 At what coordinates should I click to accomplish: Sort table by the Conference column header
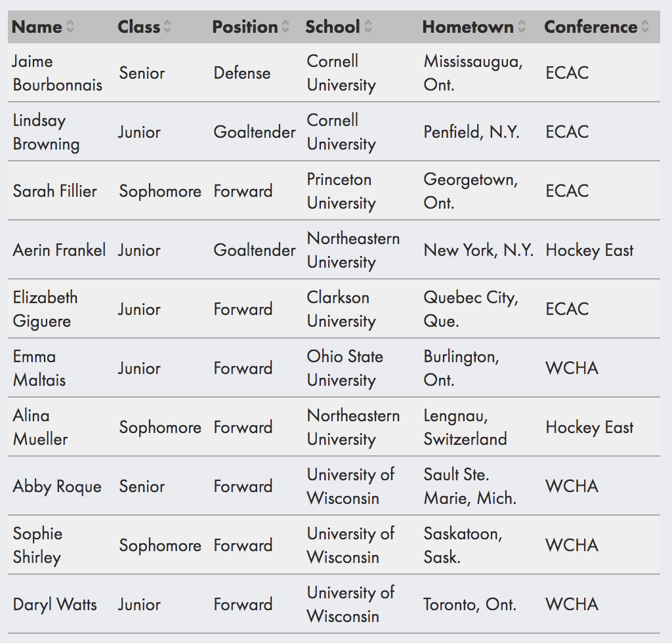(x=591, y=27)
